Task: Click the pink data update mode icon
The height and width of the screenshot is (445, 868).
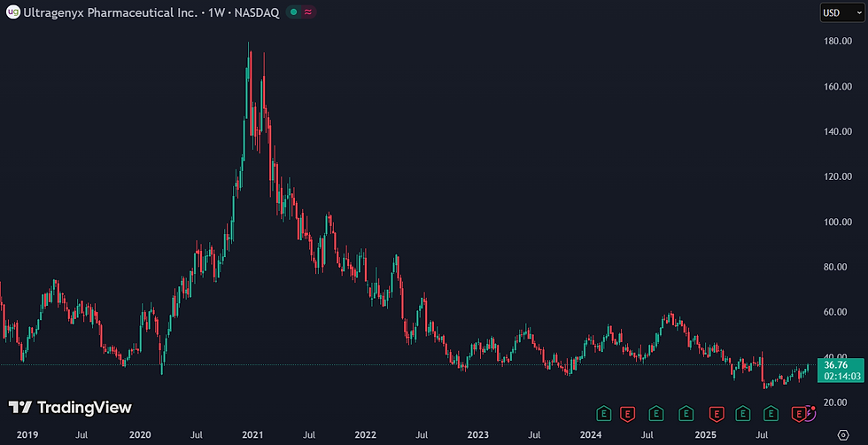Action: [x=307, y=12]
